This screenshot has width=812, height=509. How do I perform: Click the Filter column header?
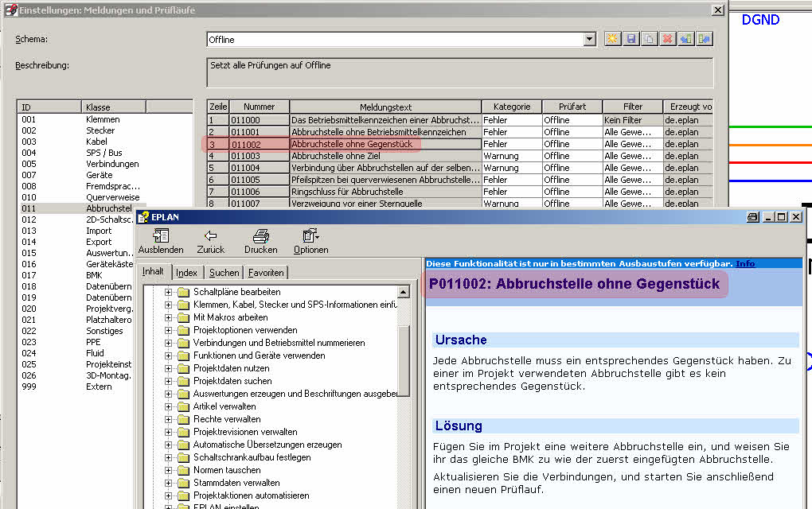(x=633, y=107)
